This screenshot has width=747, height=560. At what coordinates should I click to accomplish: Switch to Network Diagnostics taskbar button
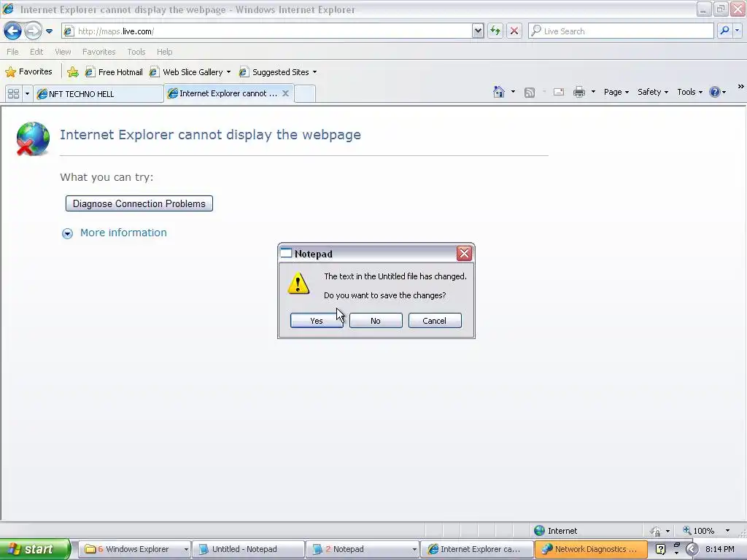591,549
